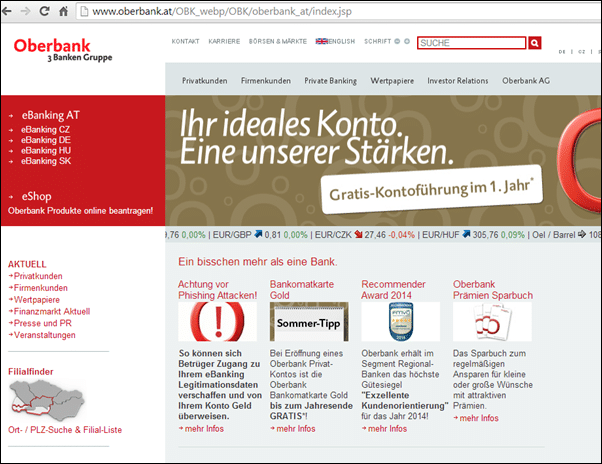Open the Private Banking menu item
602x464 pixels.
pos(331,81)
